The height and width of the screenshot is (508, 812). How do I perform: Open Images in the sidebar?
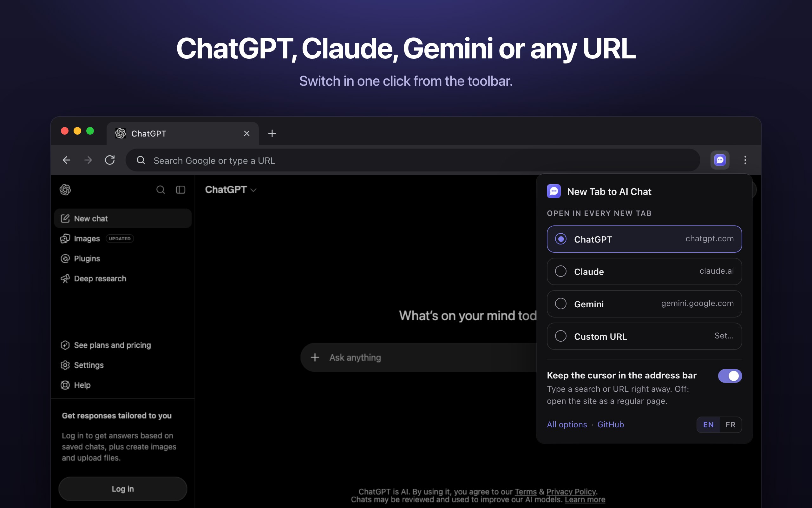pyautogui.click(x=123, y=238)
